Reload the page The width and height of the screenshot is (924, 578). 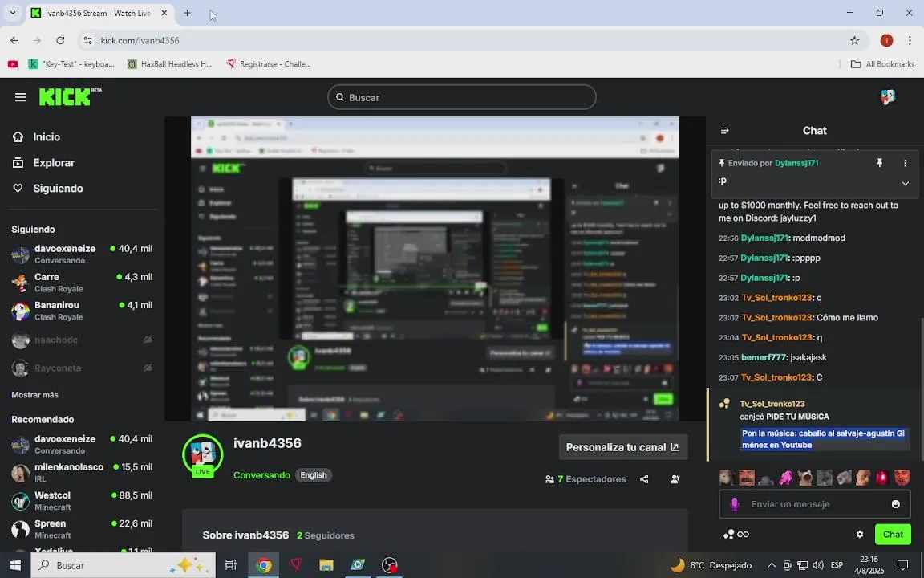(x=60, y=41)
